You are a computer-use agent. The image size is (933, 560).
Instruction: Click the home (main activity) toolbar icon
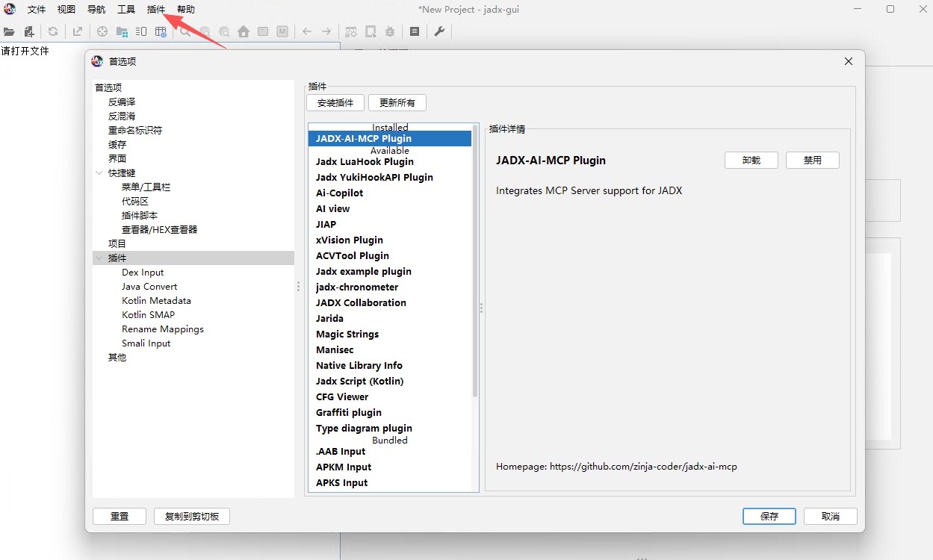(244, 31)
